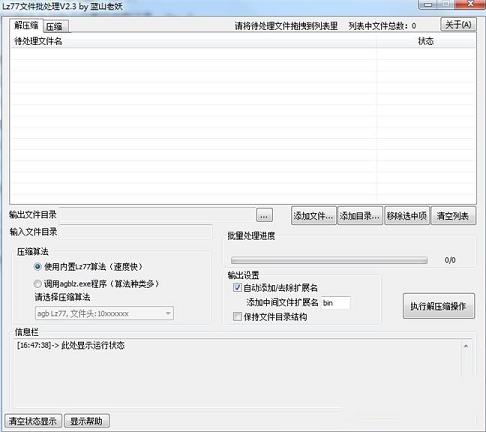This screenshot has height=432, width=486.
Task: Switch to the 解压缩 tab
Action: pos(26,25)
